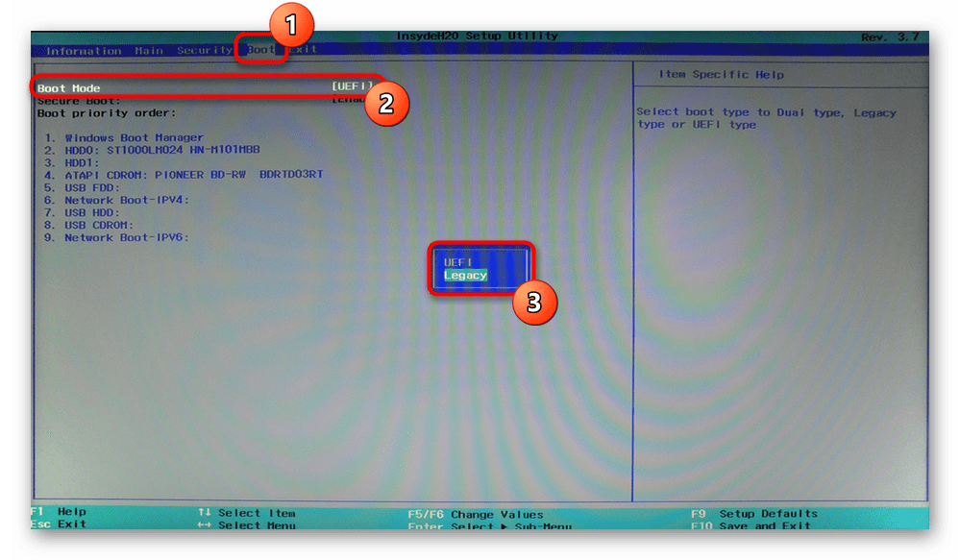Select Network Boot-IPV6: entry

[x=116, y=237]
